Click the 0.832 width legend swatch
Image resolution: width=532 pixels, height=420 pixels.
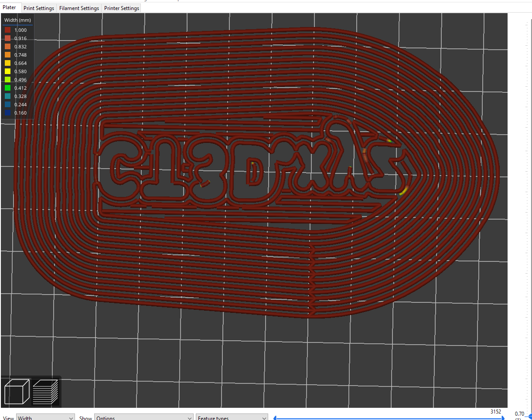click(x=8, y=47)
